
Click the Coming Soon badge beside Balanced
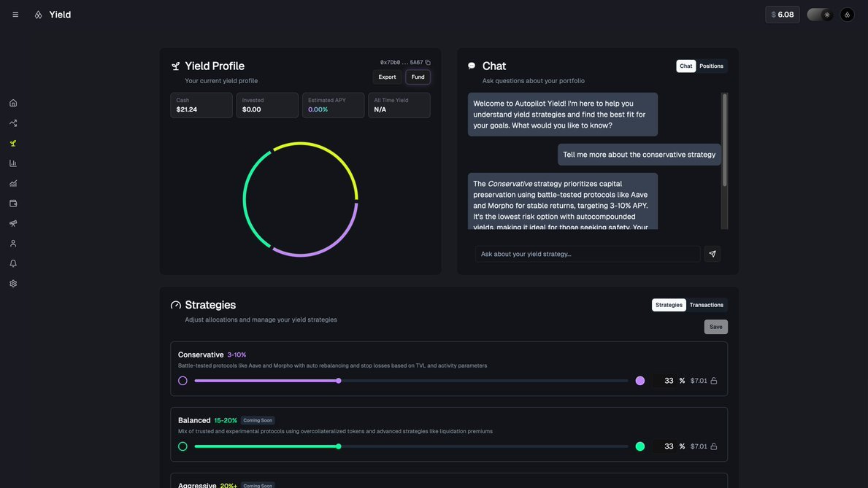click(x=258, y=420)
